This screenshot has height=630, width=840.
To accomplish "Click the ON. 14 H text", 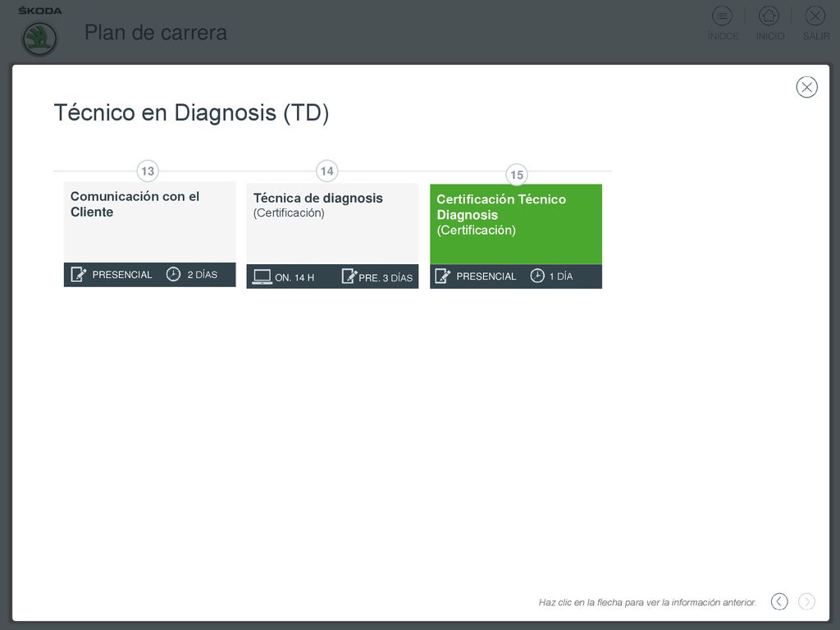I will (294, 277).
